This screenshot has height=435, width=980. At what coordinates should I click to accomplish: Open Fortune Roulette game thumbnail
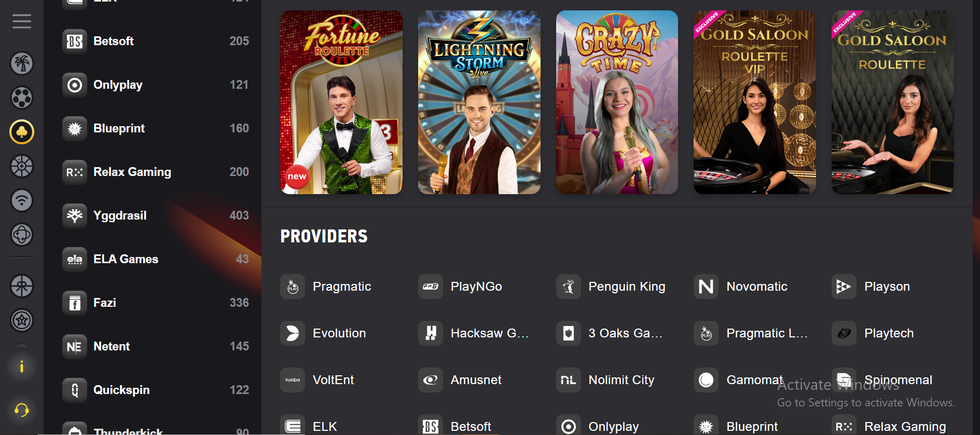click(341, 102)
